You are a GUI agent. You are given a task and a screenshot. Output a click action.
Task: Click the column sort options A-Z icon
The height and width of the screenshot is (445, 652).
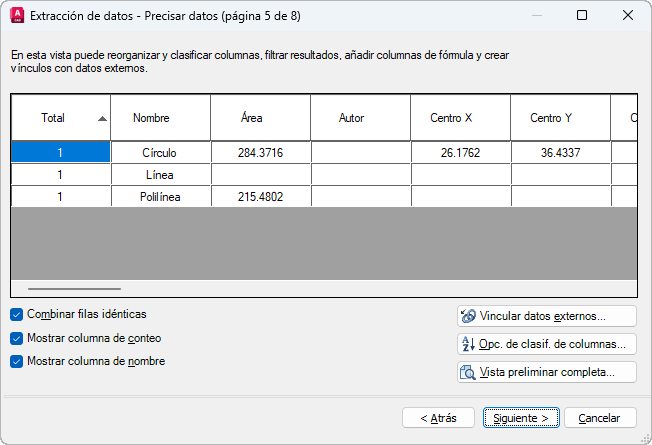point(468,344)
